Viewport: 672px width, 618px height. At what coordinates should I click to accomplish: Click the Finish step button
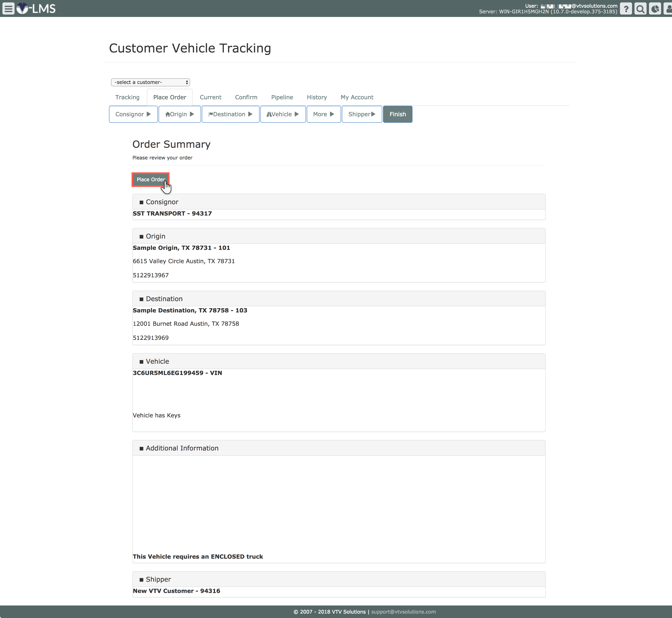(398, 114)
